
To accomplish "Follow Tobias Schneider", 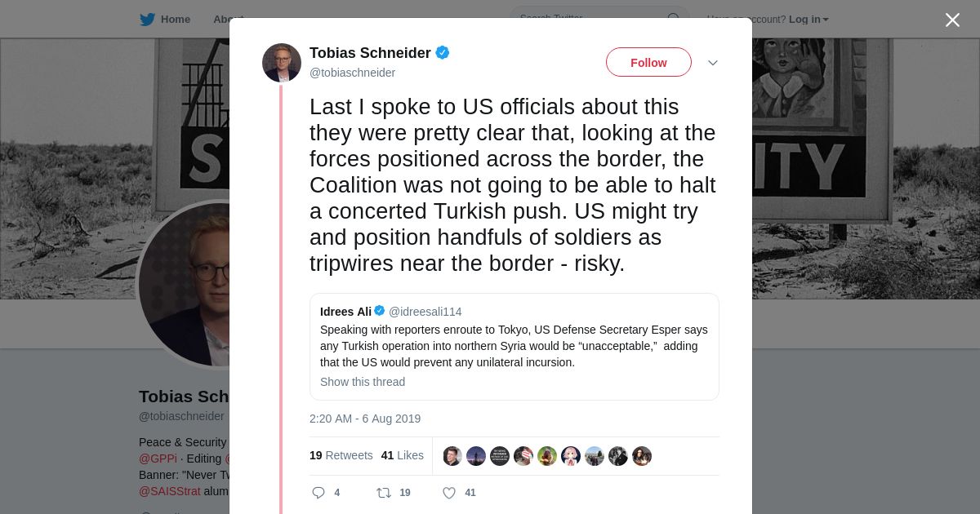I will click(648, 63).
